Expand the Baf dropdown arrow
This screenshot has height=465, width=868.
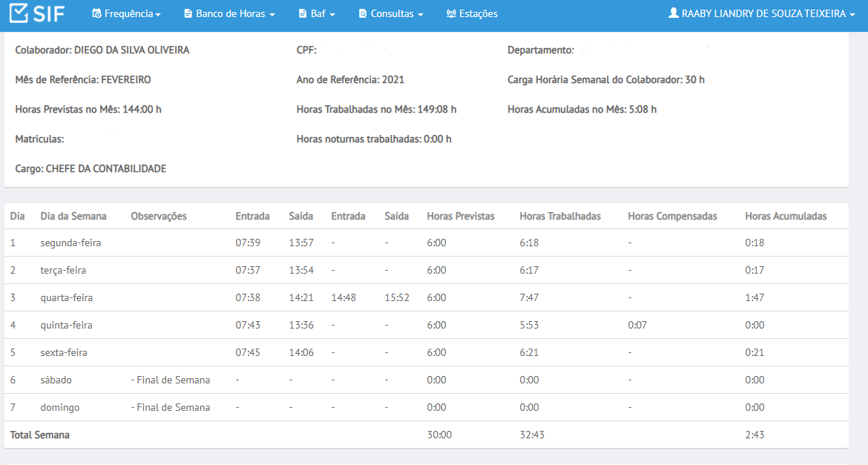click(332, 15)
